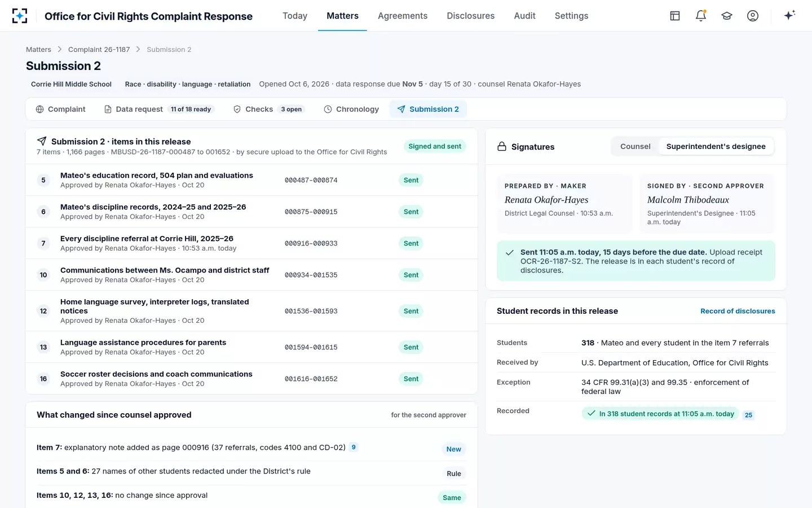Go to Matters breadcrumb

point(38,50)
